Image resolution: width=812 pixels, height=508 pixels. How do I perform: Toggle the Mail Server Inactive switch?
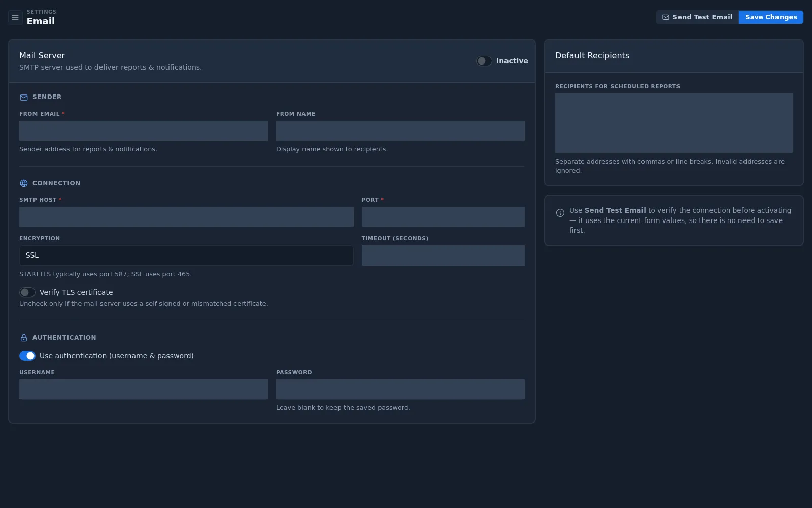tap(484, 61)
